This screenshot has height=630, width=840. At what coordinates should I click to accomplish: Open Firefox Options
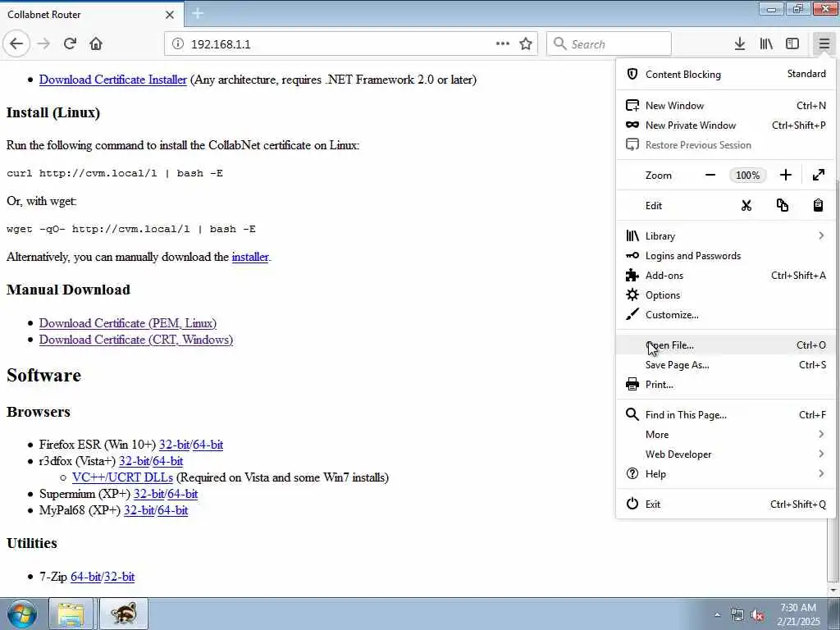pos(725,295)
